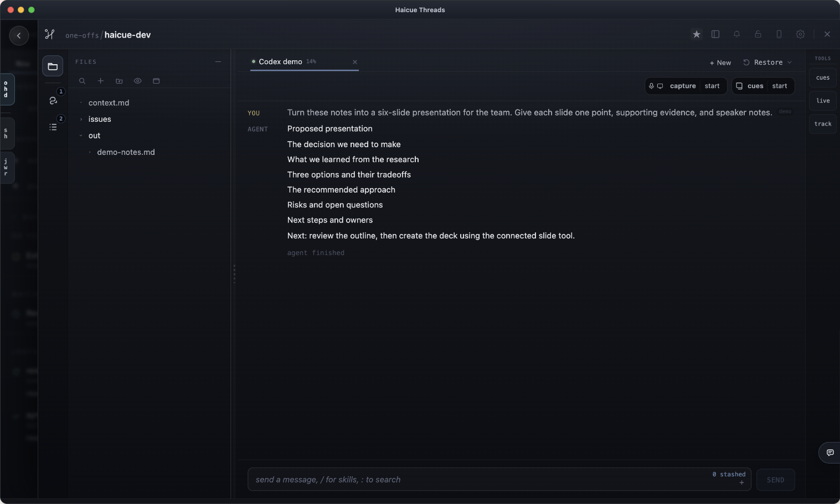Collapse the out folder
The height and width of the screenshot is (504, 840).
pyautogui.click(x=94, y=136)
